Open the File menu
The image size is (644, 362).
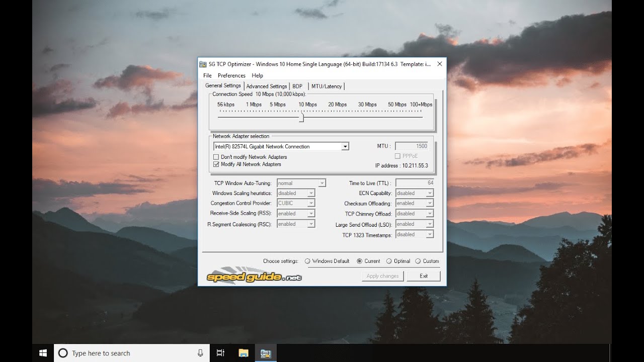[x=207, y=75]
